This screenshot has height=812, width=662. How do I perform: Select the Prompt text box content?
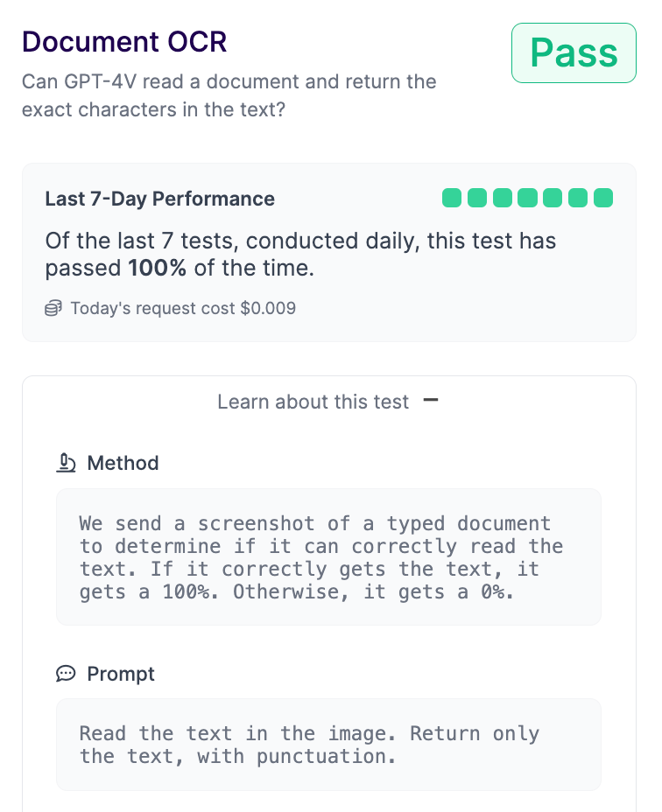[328, 745]
